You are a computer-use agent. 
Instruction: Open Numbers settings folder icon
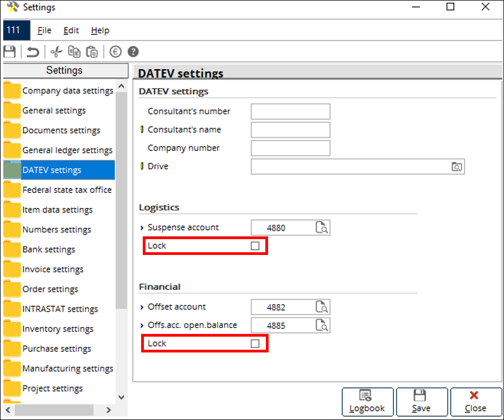pos(12,229)
